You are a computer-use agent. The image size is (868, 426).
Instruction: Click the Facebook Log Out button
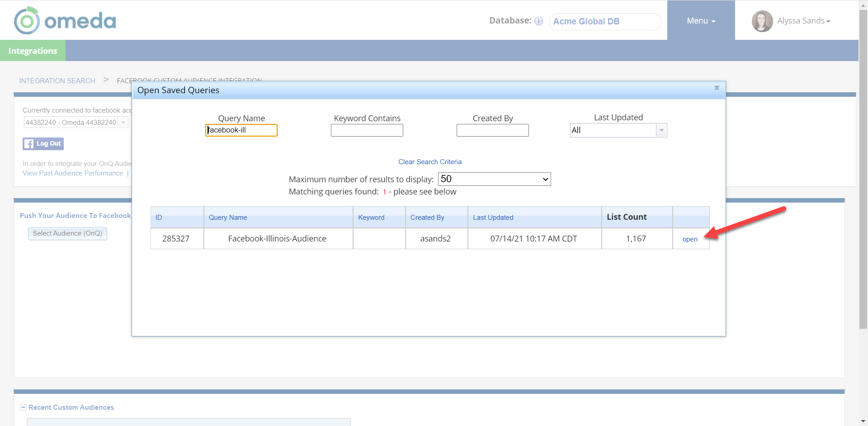click(x=43, y=144)
